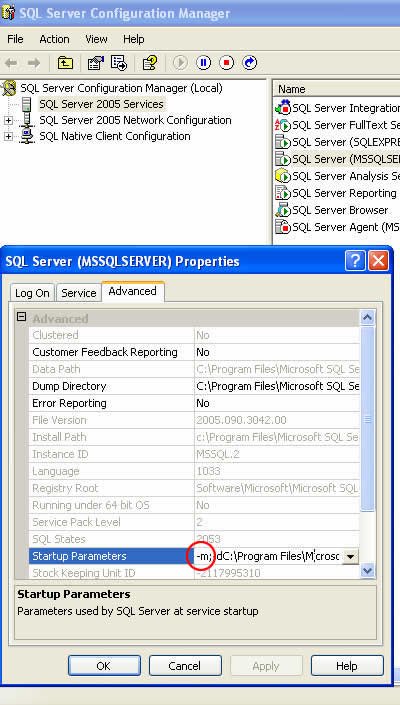Click the property grid scroll up arrow

click(x=367, y=318)
